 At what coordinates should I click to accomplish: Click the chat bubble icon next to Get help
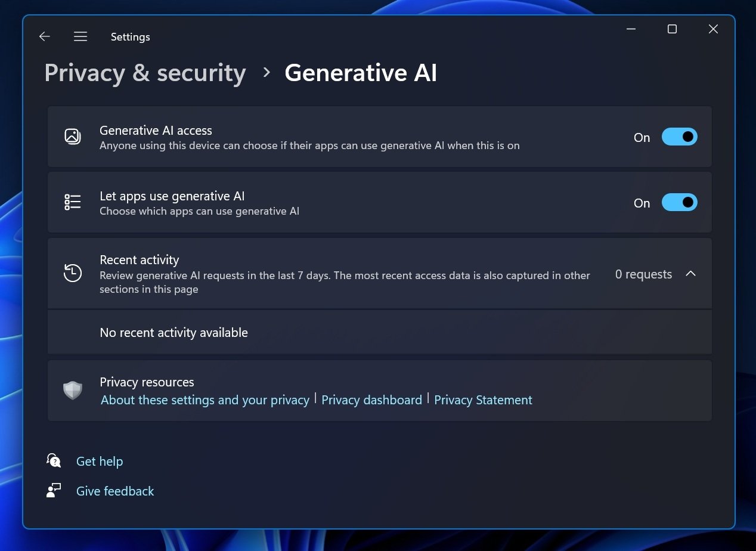click(54, 460)
